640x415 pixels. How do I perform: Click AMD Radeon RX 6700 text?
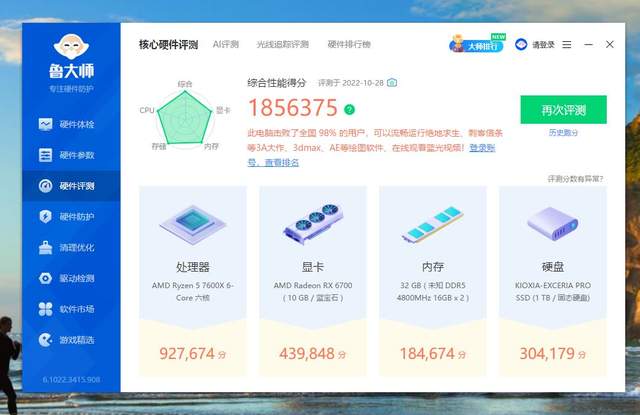pyautogui.click(x=313, y=291)
